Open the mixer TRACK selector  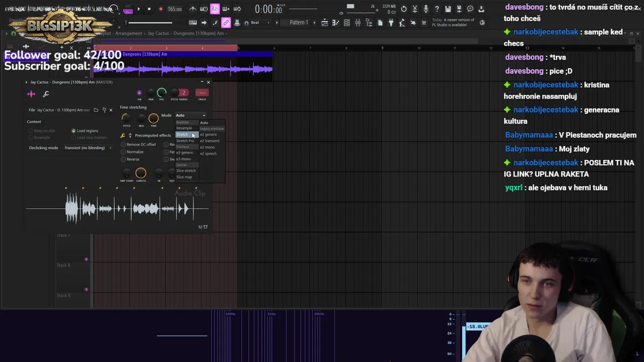tap(202, 93)
